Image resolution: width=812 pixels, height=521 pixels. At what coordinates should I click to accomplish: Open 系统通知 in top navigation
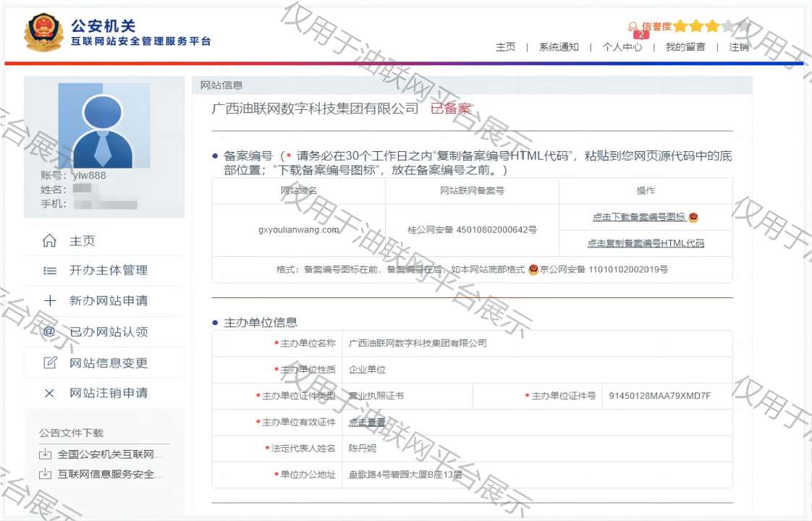[x=559, y=47]
